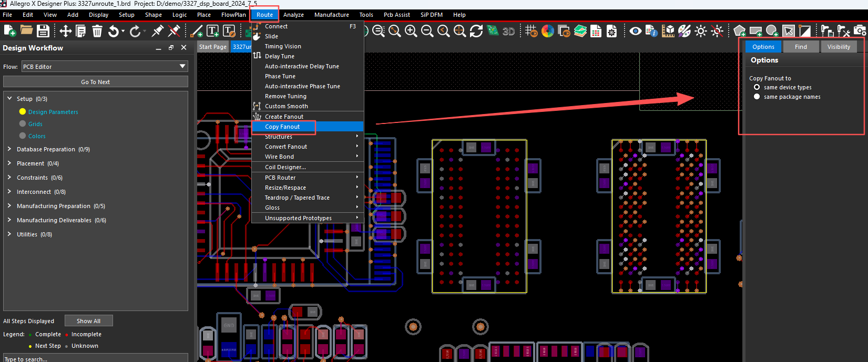868x362 pixels.
Task: Click the workflow search input field
Action: tap(95, 358)
